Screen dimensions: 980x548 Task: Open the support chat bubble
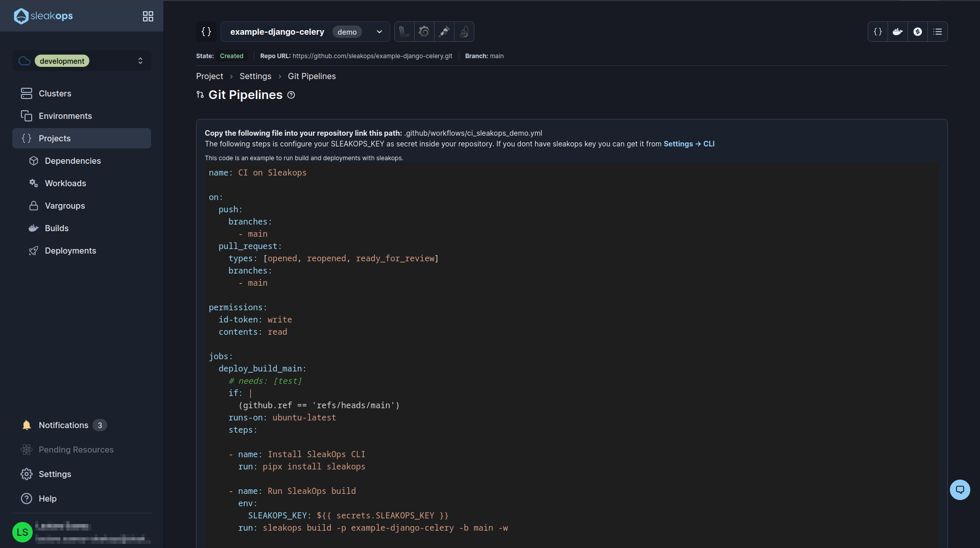pyautogui.click(x=960, y=490)
